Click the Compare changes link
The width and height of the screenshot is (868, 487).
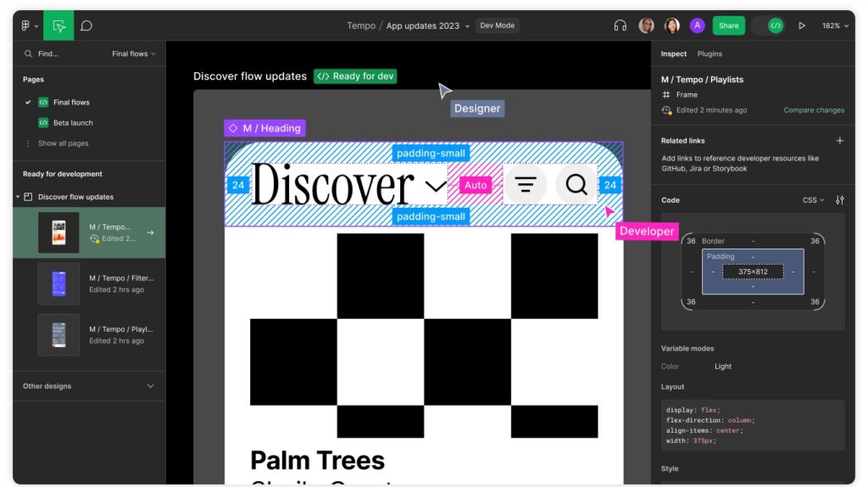(x=814, y=110)
